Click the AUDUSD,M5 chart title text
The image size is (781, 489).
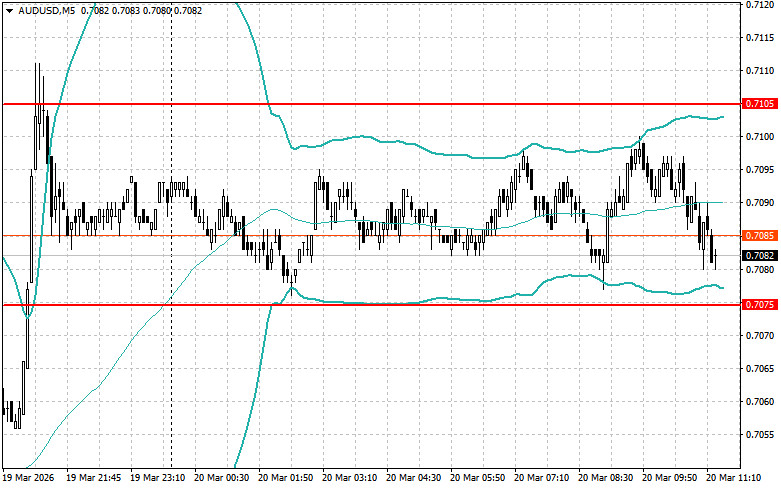[47, 10]
